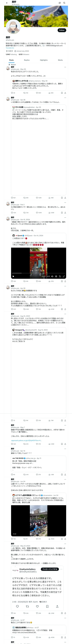The height and width of the screenshot is (644, 72).
Task: Switch to the Replies tab
Action: point(27,60)
